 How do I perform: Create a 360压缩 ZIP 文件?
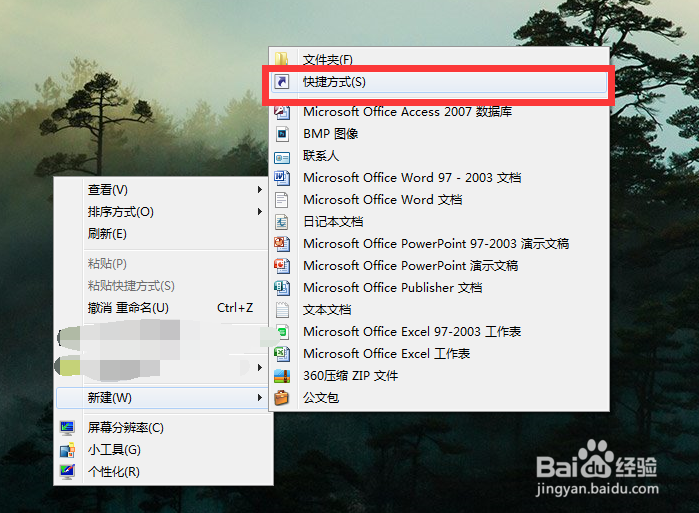pyautogui.click(x=439, y=376)
